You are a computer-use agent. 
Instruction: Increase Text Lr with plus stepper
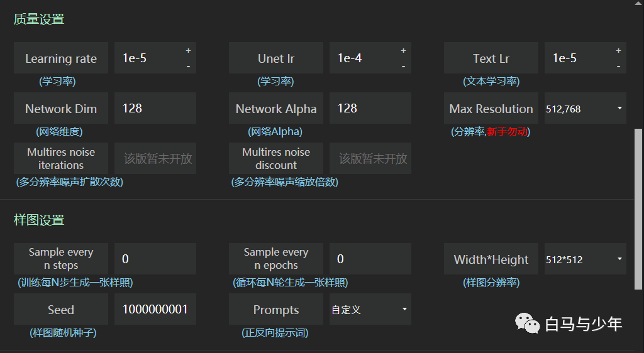[x=618, y=50]
